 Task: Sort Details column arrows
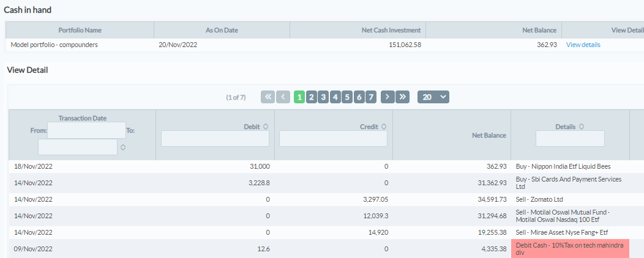coord(582,127)
